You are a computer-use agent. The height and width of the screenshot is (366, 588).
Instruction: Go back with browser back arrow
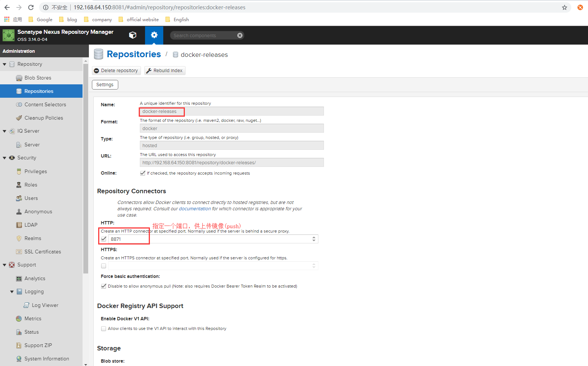(7, 7)
